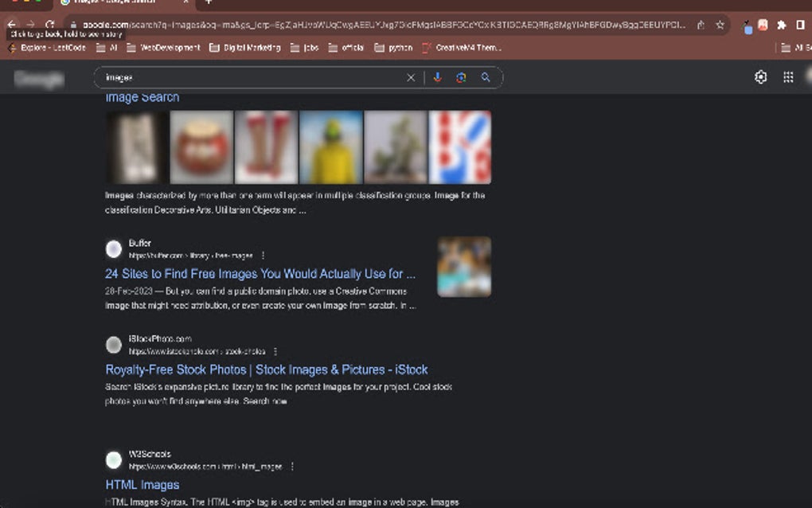Image resolution: width=812 pixels, height=508 pixels.
Task: Activate voice search with the microphone icon
Action: [438, 77]
